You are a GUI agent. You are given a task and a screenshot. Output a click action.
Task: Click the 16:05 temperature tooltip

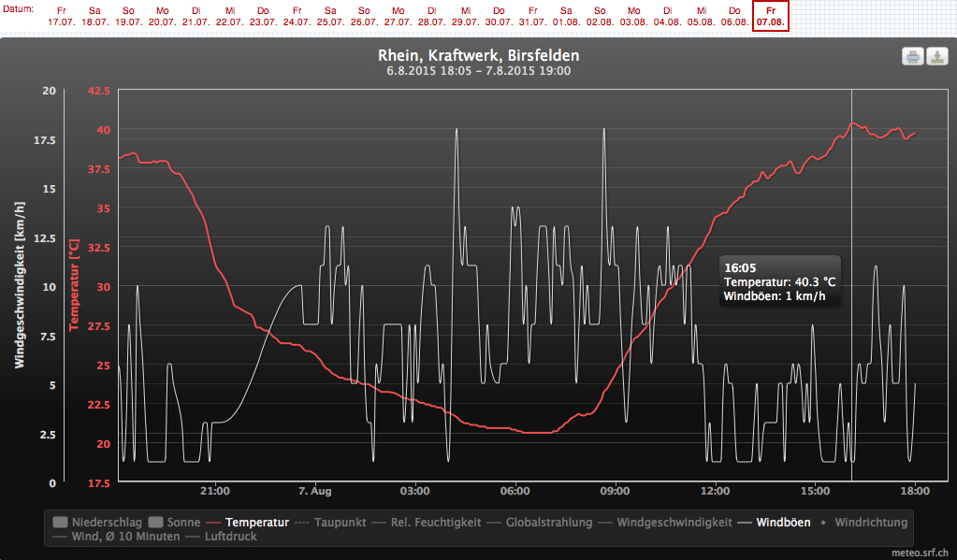tap(780, 281)
